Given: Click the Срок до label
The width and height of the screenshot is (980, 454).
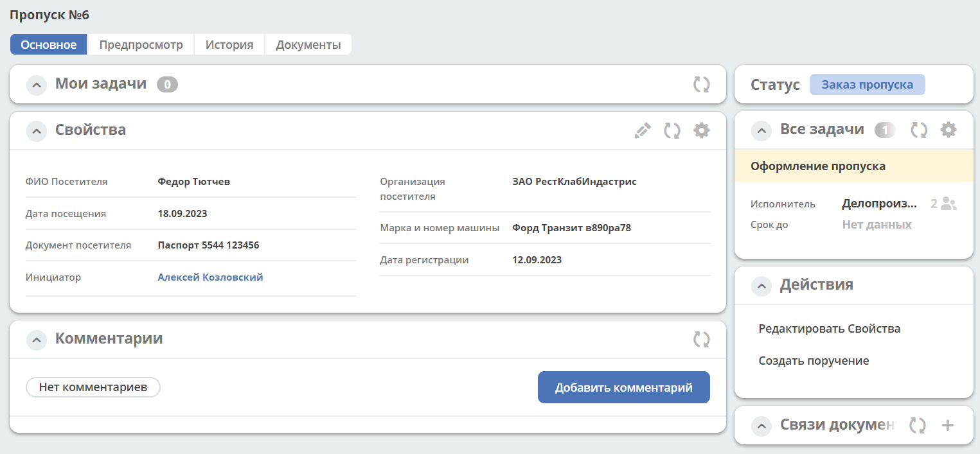Looking at the screenshot, I should pyautogui.click(x=769, y=225).
